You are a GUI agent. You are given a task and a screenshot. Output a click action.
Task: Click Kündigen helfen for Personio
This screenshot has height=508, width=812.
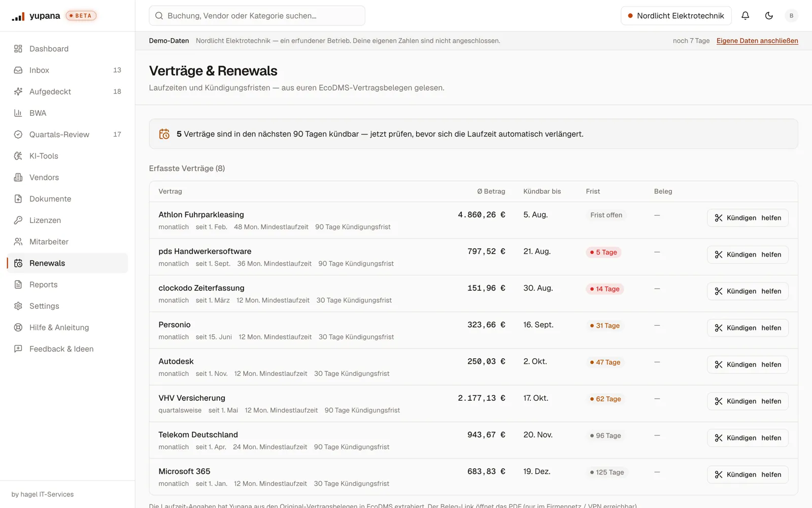click(x=748, y=328)
